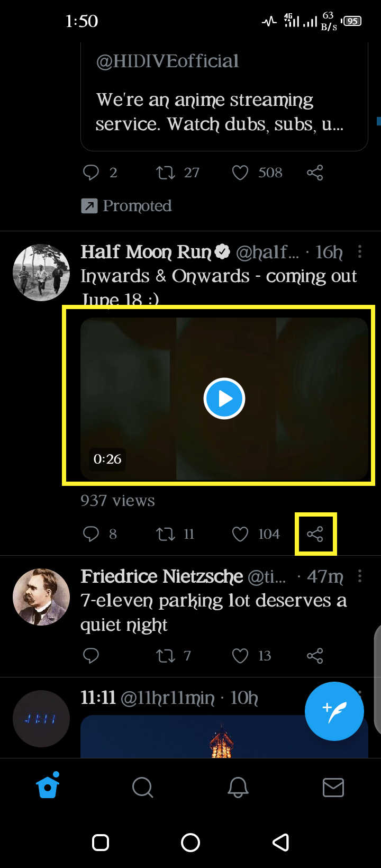This screenshot has width=381, height=868.
Task: Open Half Moon Run's verified badge
Action: coord(222,252)
